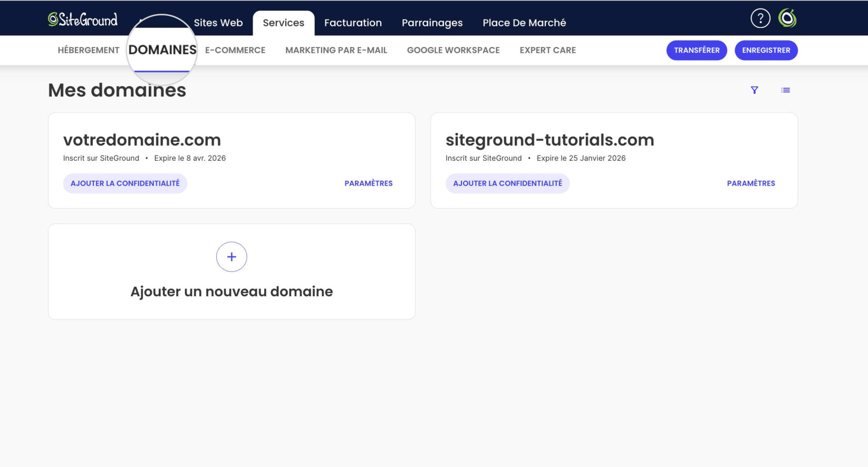Switch to list view icon
This screenshot has width=868, height=467.
click(x=785, y=90)
